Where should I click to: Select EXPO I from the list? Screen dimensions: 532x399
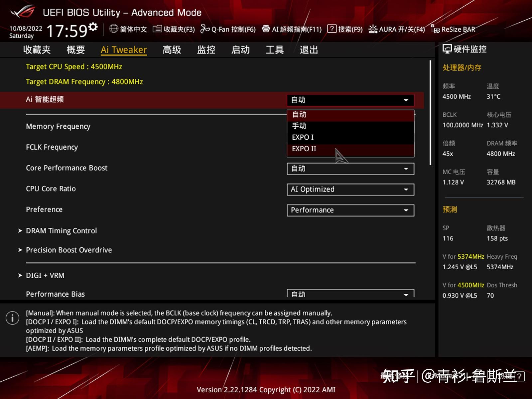click(x=350, y=137)
